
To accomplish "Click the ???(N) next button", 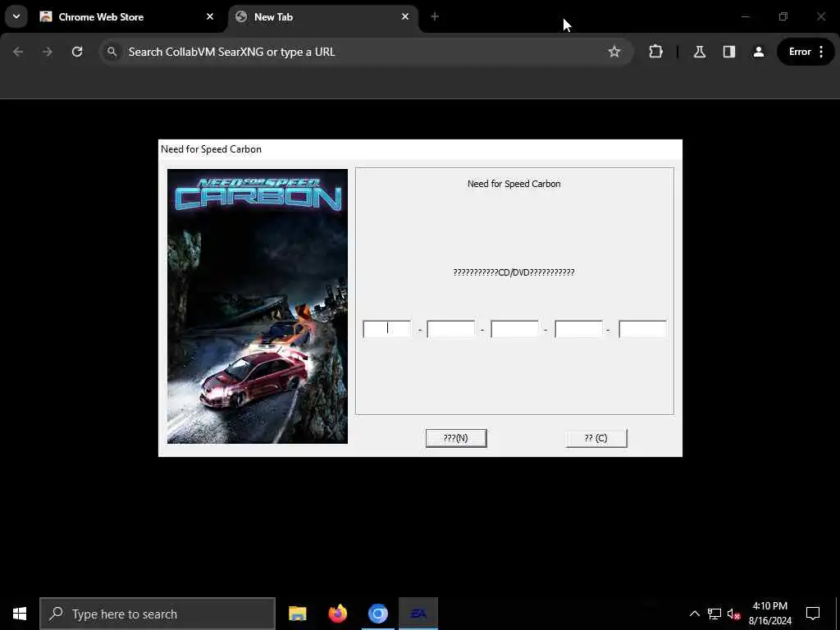I will (x=456, y=438).
